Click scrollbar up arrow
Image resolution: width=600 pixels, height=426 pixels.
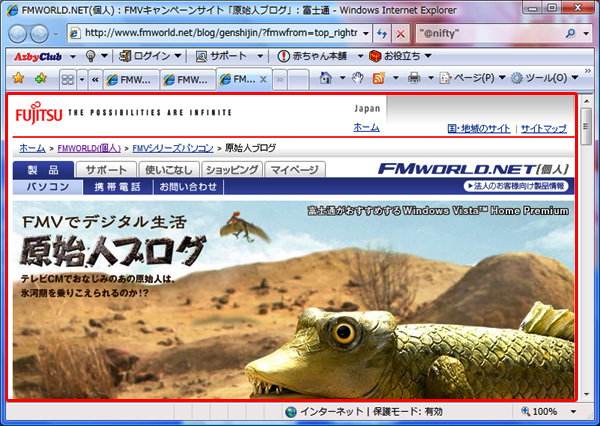[586, 101]
